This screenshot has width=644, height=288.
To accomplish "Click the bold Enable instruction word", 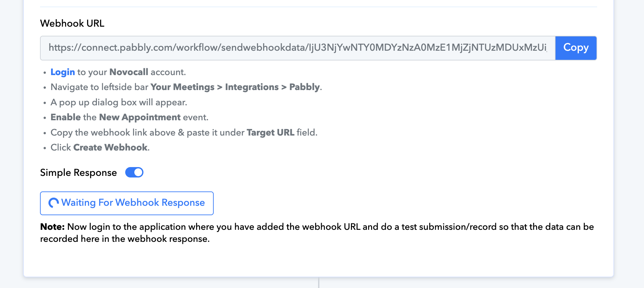I will coord(66,117).
